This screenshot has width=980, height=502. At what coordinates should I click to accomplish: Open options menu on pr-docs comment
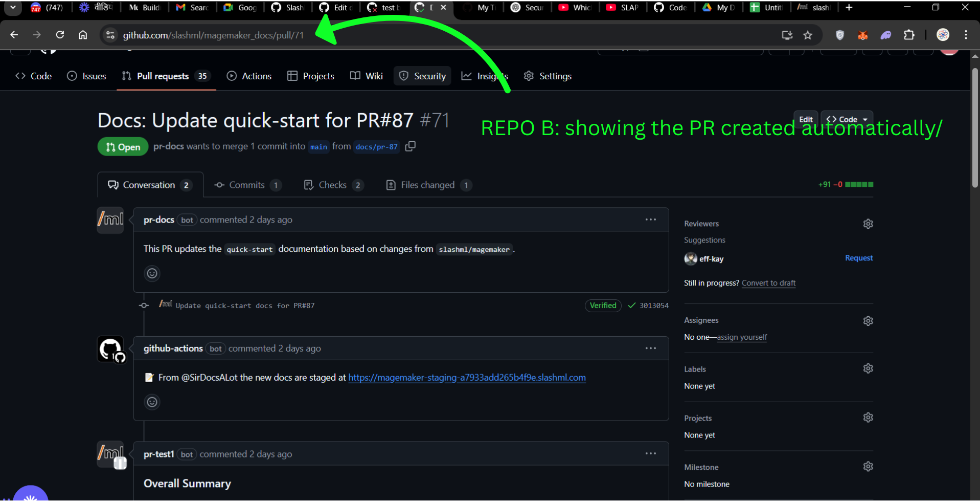point(650,220)
